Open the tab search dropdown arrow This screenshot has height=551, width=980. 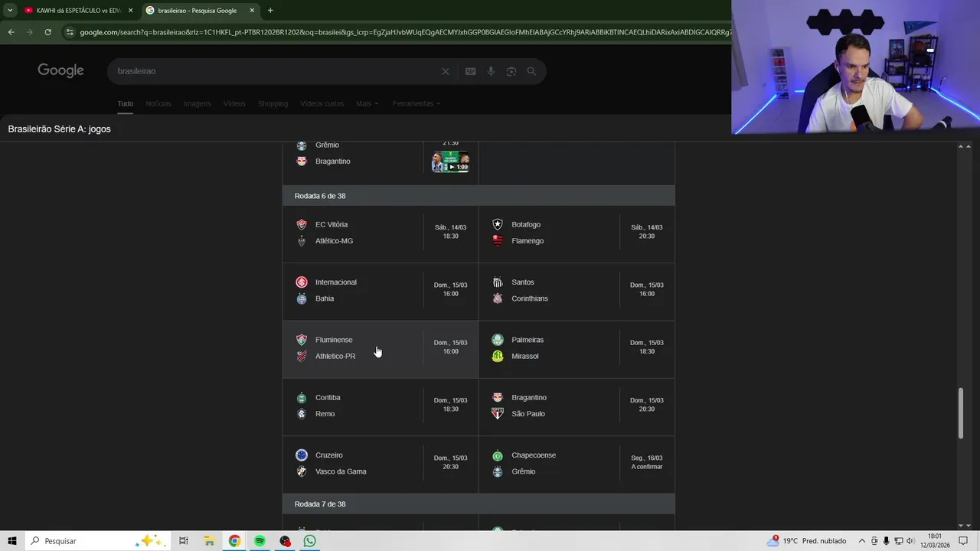point(10,10)
